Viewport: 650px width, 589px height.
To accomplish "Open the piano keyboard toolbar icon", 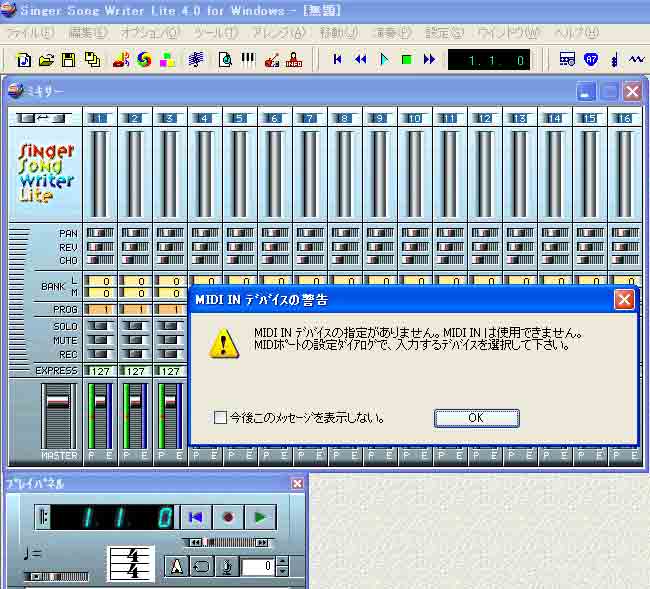I will pos(248,60).
